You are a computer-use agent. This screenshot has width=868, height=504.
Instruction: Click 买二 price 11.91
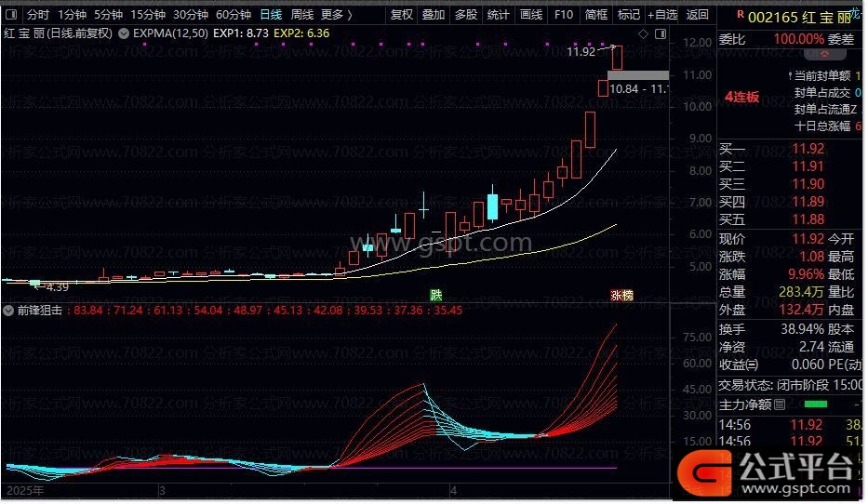(808, 166)
